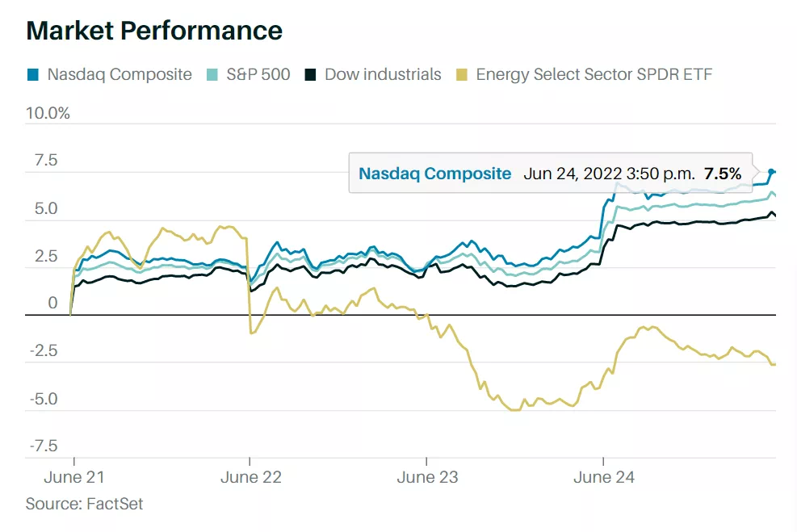Click the Market Performance chart title
Viewport: 797px width, 532px height.
154,31
